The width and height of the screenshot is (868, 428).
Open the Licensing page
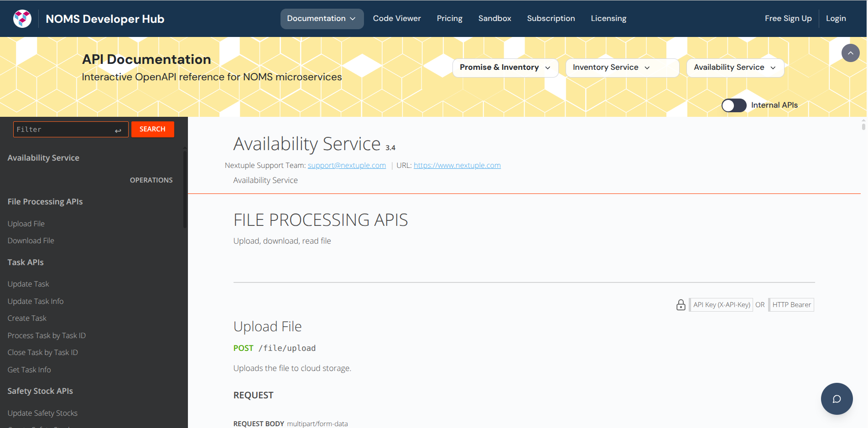pyautogui.click(x=608, y=19)
